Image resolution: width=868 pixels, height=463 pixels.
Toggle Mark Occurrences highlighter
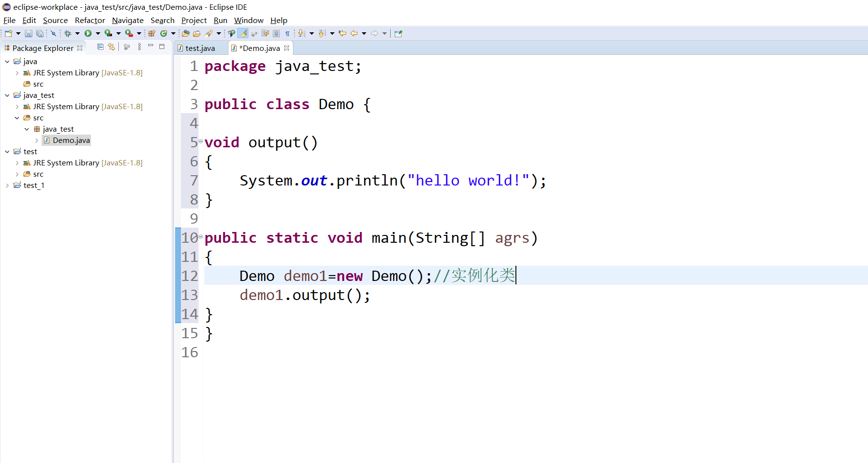point(243,33)
